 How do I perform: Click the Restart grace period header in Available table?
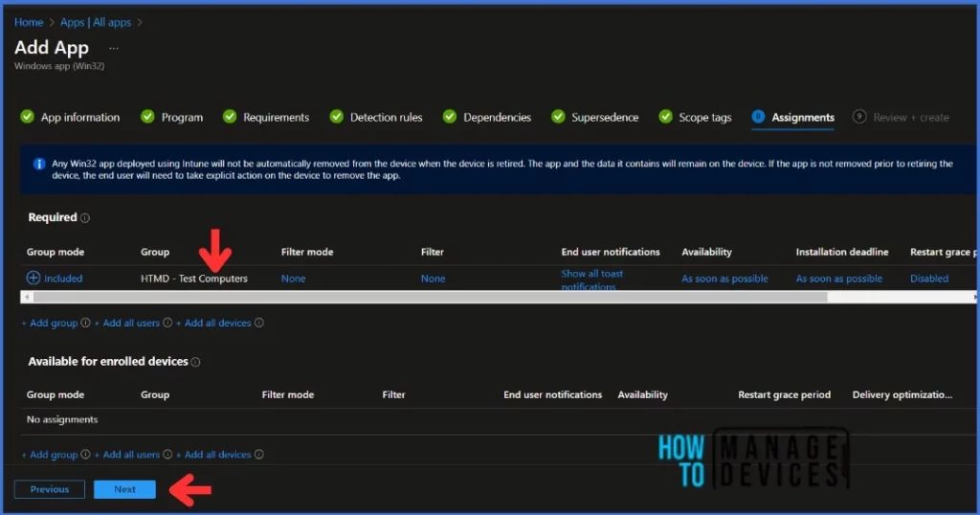(784, 394)
